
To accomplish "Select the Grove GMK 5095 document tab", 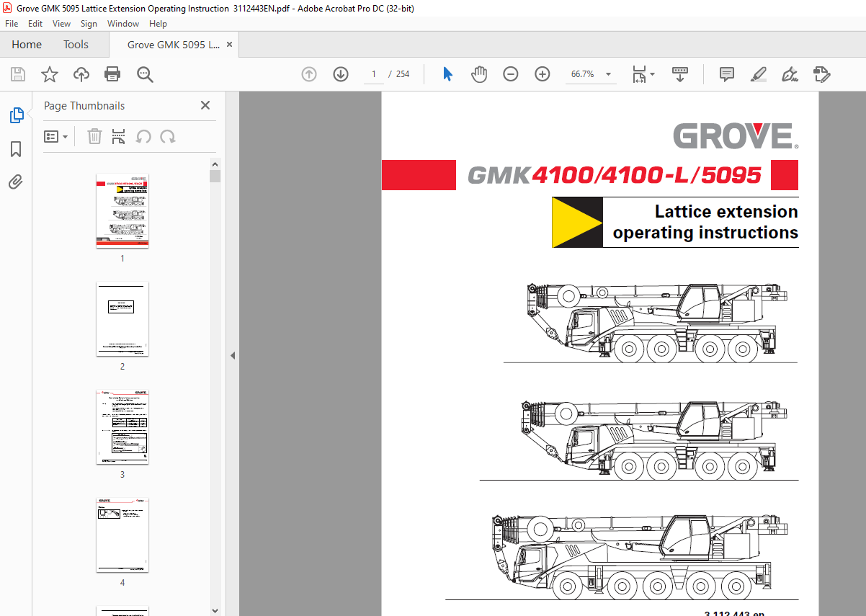I will pyautogui.click(x=174, y=45).
